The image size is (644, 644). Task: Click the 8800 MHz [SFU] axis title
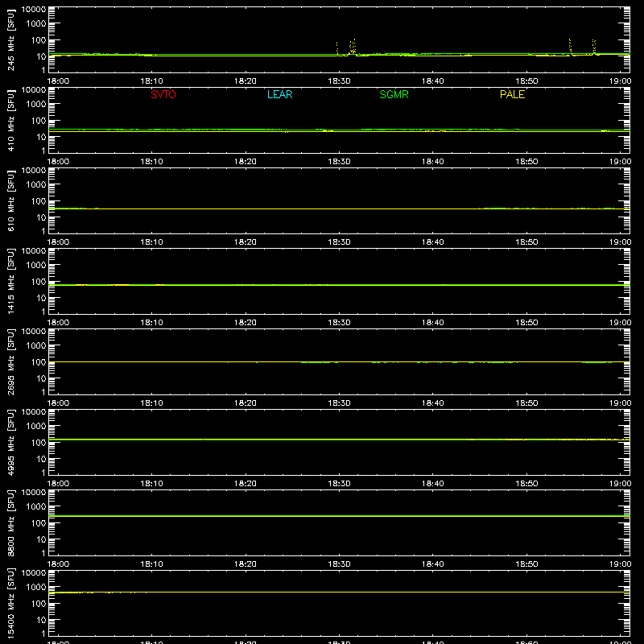point(10,522)
